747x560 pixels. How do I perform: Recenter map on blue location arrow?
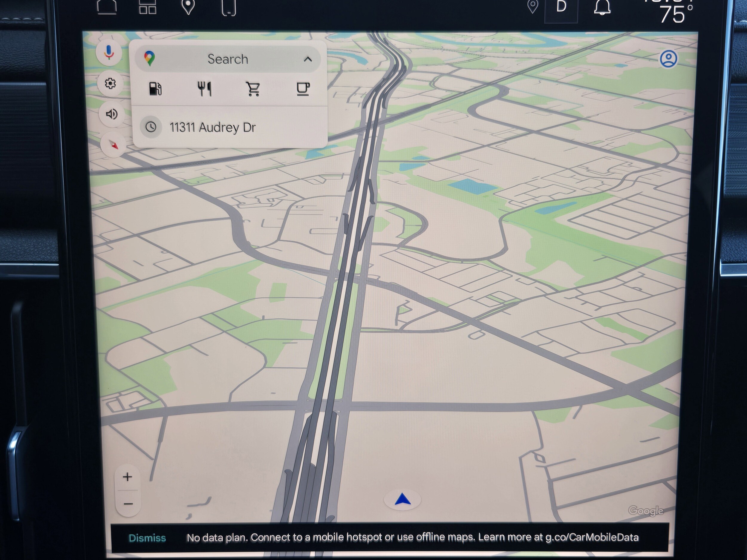tap(402, 499)
